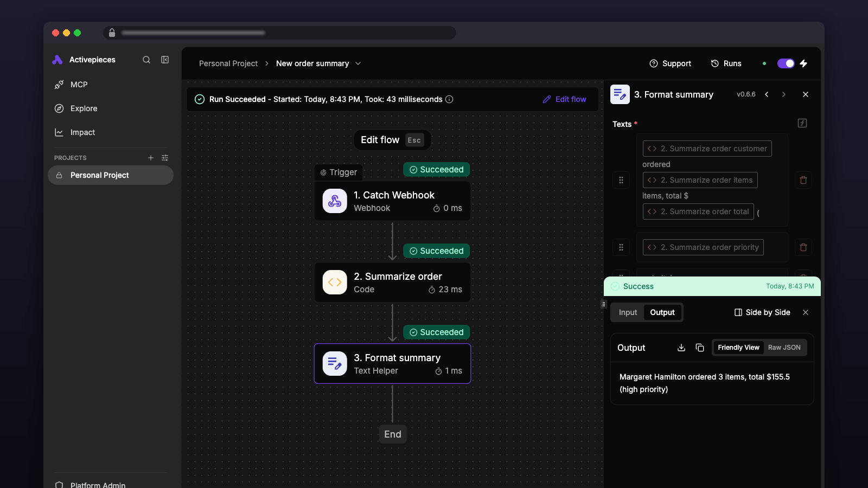Go to previous version with left chevron

coord(767,94)
